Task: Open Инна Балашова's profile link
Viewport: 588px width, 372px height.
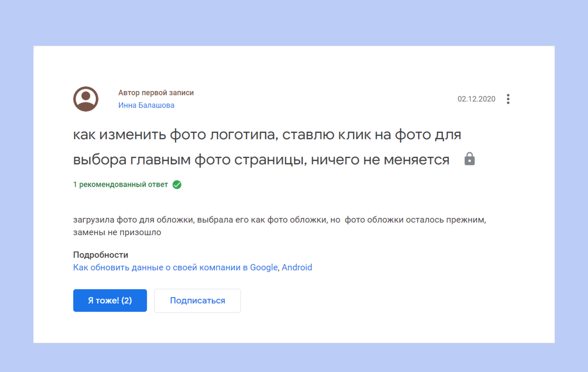Action: (x=146, y=105)
